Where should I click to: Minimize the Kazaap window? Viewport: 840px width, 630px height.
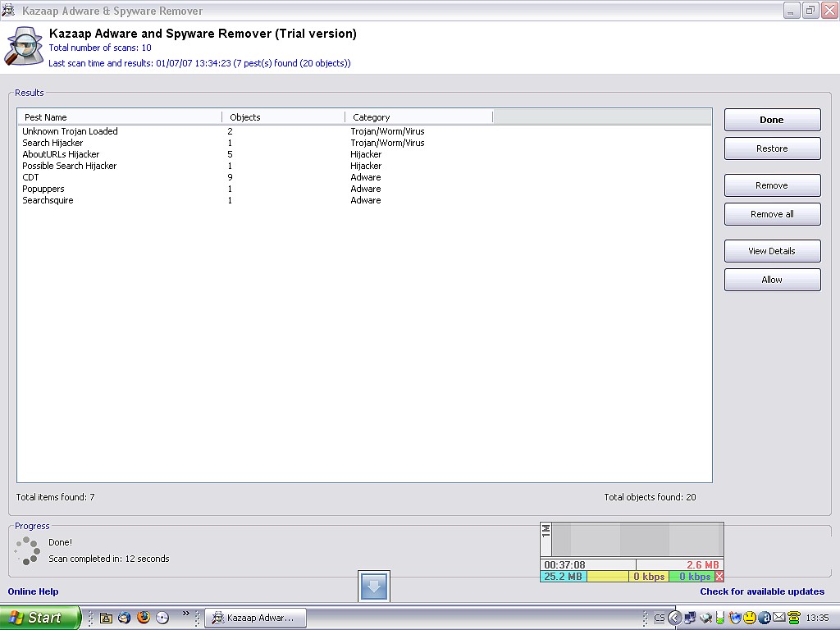792,10
